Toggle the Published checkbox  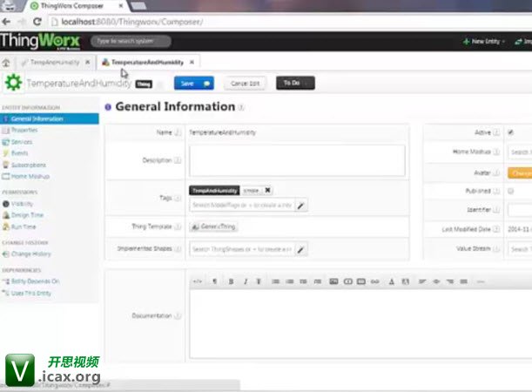tap(510, 191)
